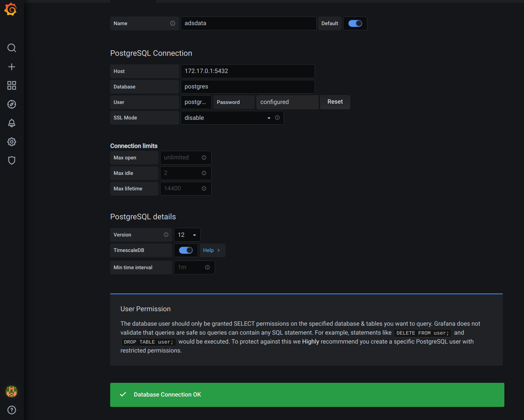Click the Default label next to the switch
524x420 pixels.
tap(330, 23)
